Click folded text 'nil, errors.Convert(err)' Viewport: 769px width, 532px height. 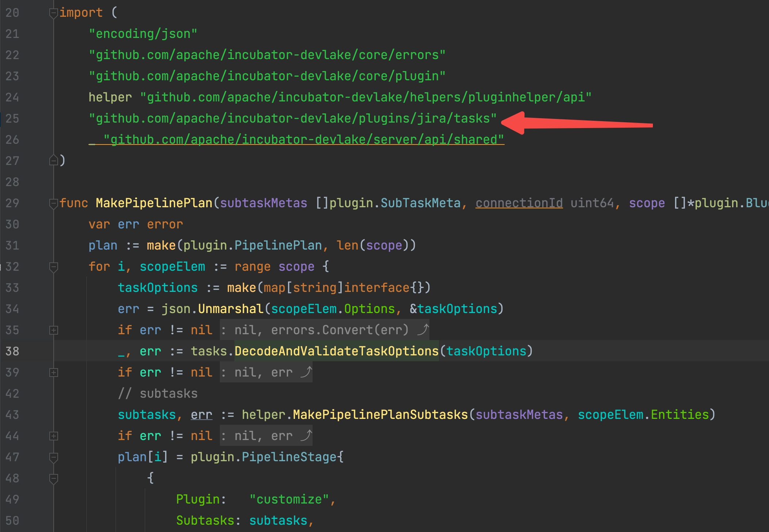(321, 330)
